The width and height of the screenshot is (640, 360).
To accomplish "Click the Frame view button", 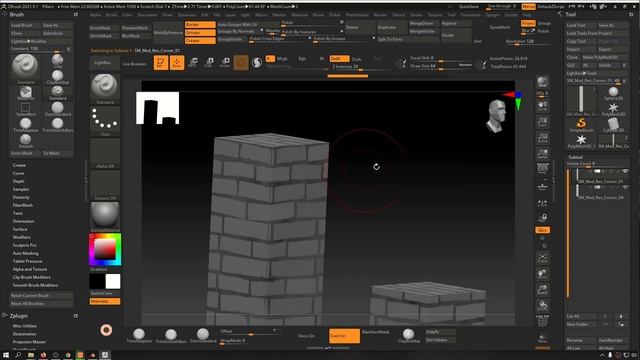I will [542, 258].
